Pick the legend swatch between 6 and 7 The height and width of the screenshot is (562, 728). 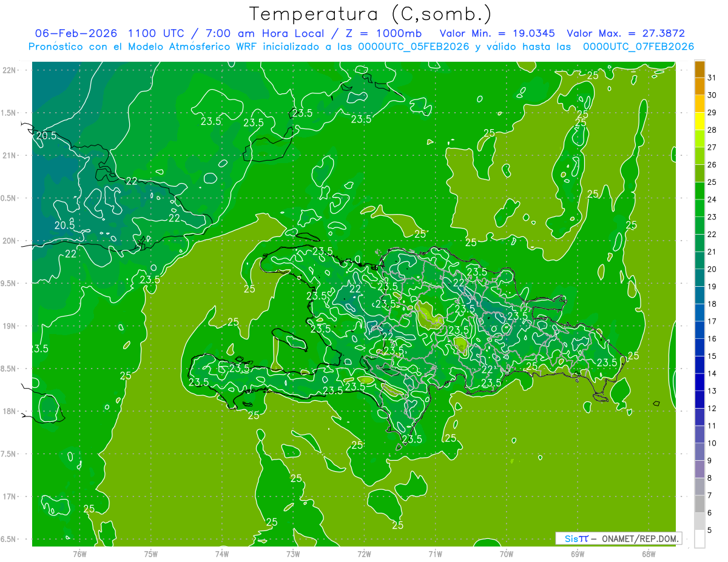click(699, 504)
